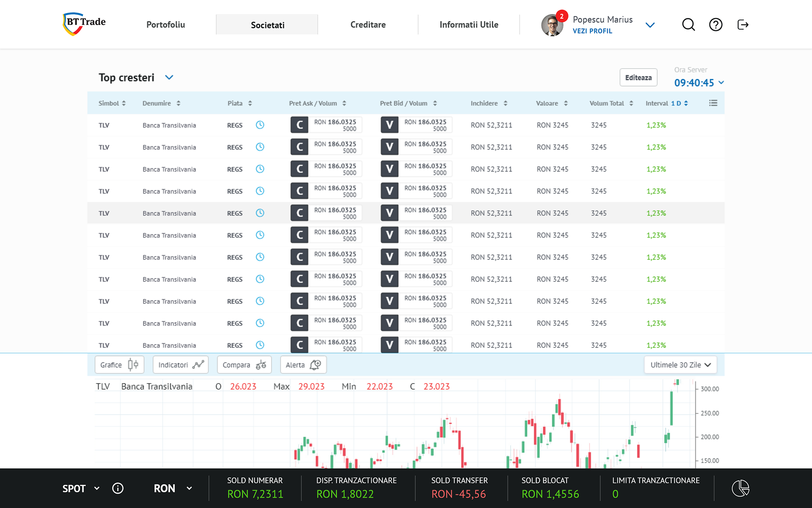Go to the Creditare tab
This screenshot has height=508, width=812.
[x=368, y=25]
